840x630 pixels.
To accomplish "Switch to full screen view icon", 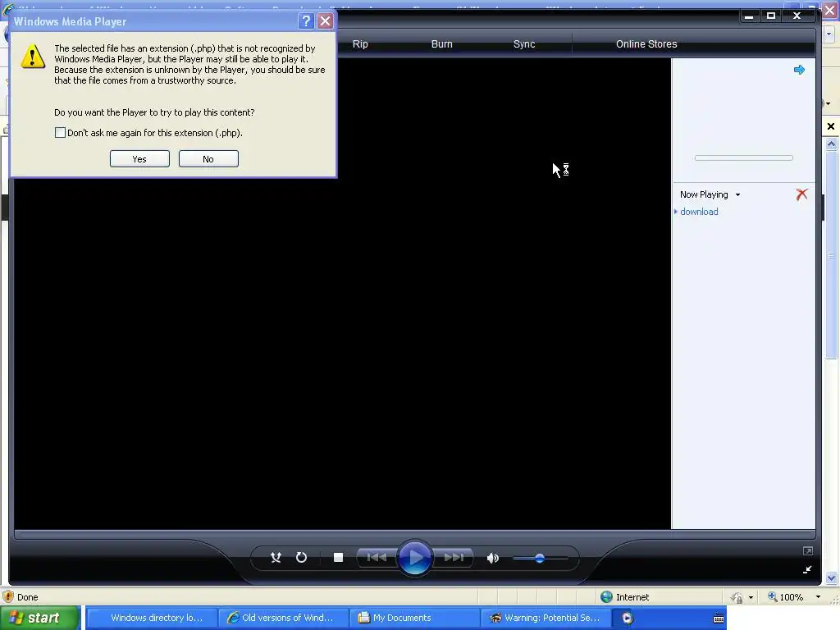I will 808,550.
